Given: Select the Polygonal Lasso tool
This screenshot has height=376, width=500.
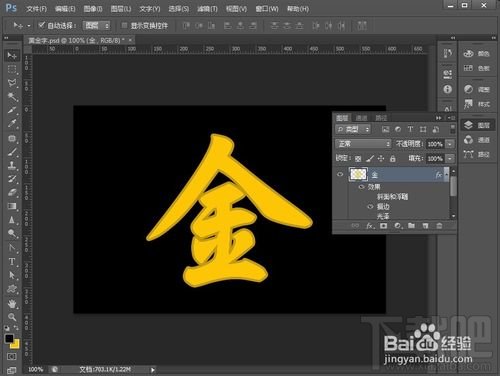Looking at the screenshot, I should [x=12, y=83].
